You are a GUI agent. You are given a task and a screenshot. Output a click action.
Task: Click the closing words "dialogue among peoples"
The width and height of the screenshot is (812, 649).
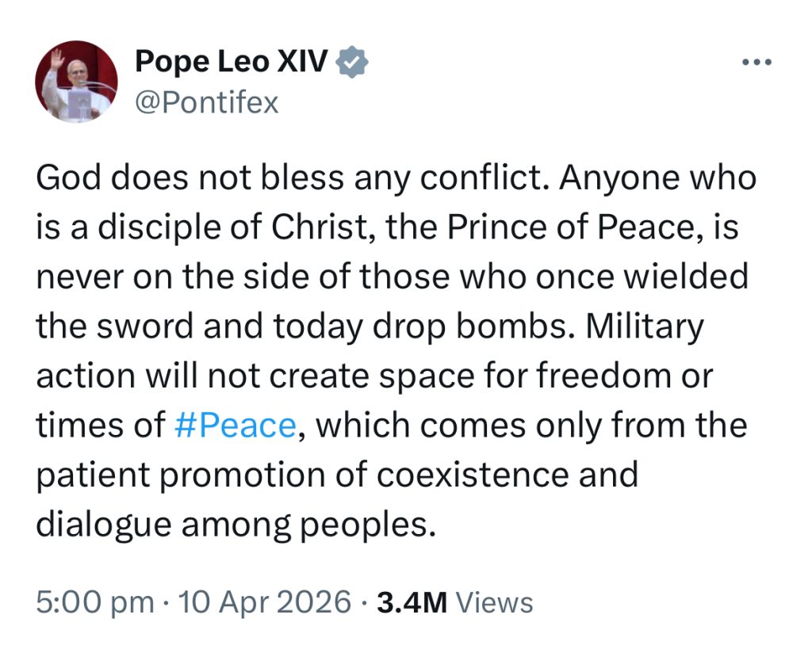pyautogui.click(x=236, y=524)
